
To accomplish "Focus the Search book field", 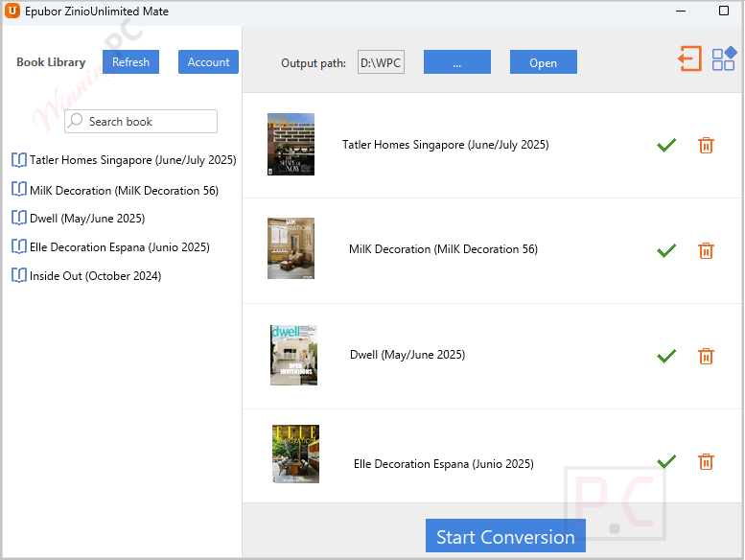I will click(141, 121).
